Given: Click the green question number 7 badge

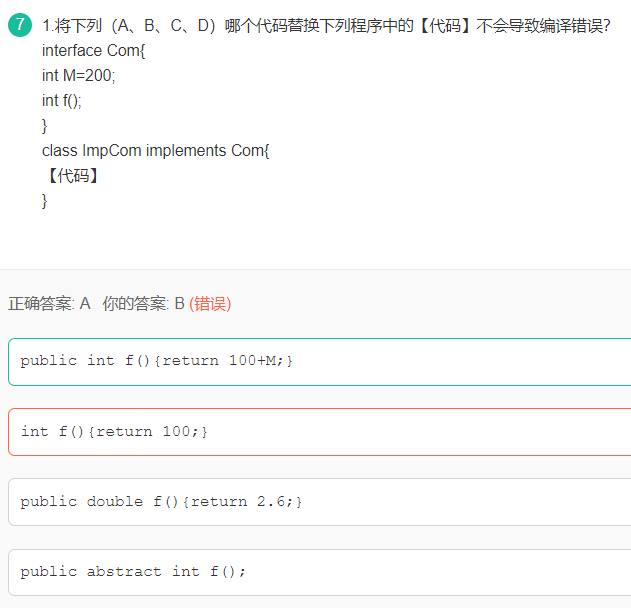Looking at the screenshot, I should pyautogui.click(x=20, y=25).
